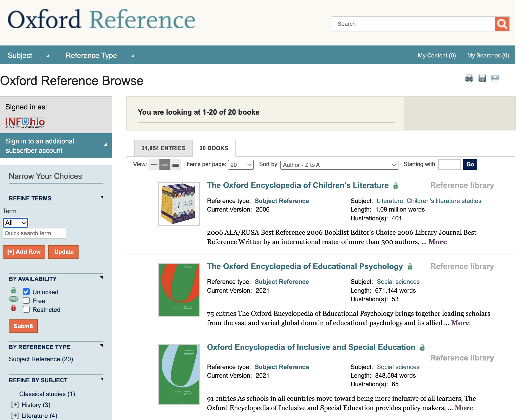Click More on Educational Psychology description
The width and height of the screenshot is (529, 420).
[x=460, y=323]
